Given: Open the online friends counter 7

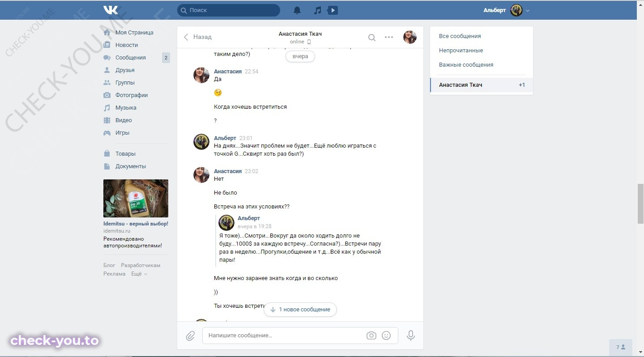Looking at the screenshot, I should click(620, 347).
